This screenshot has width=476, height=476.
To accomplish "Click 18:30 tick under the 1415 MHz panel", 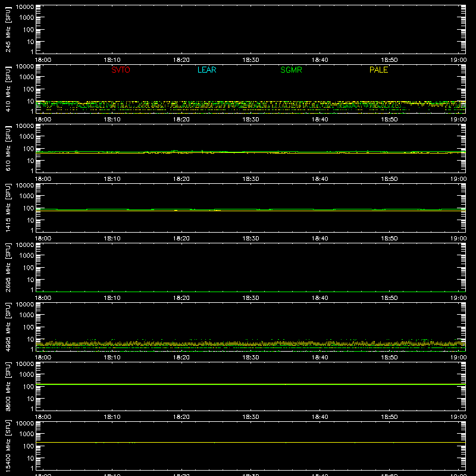I will pyautogui.click(x=250, y=239).
